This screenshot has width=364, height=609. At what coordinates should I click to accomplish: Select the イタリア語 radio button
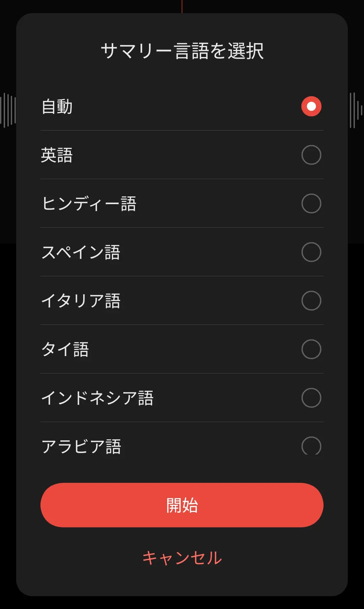pos(311,301)
